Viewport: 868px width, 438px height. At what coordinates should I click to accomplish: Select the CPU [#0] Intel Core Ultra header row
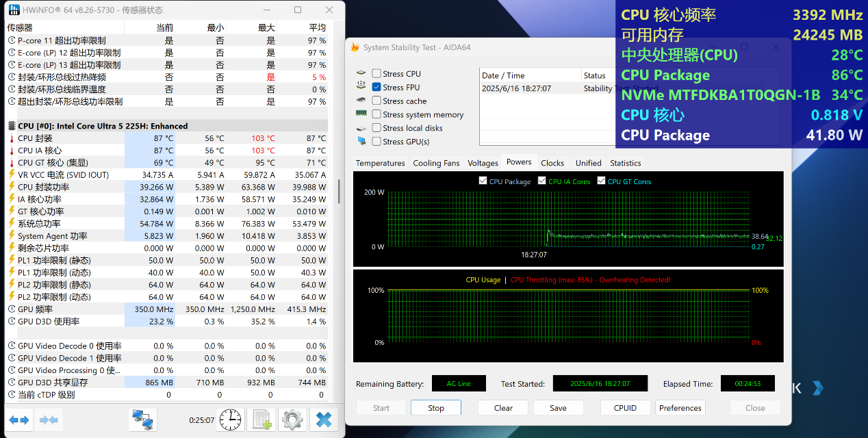pos(103,126)
